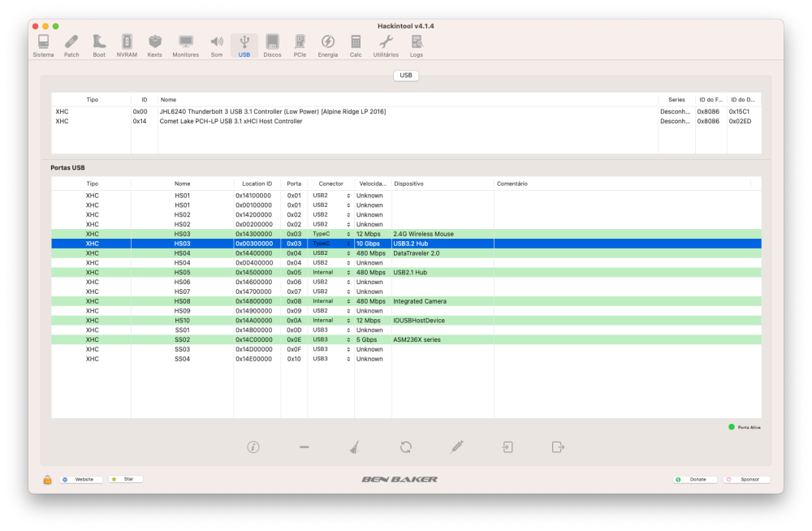The image size is (812, 531).
Task: Click the Donate button
Action: (695, 480)
